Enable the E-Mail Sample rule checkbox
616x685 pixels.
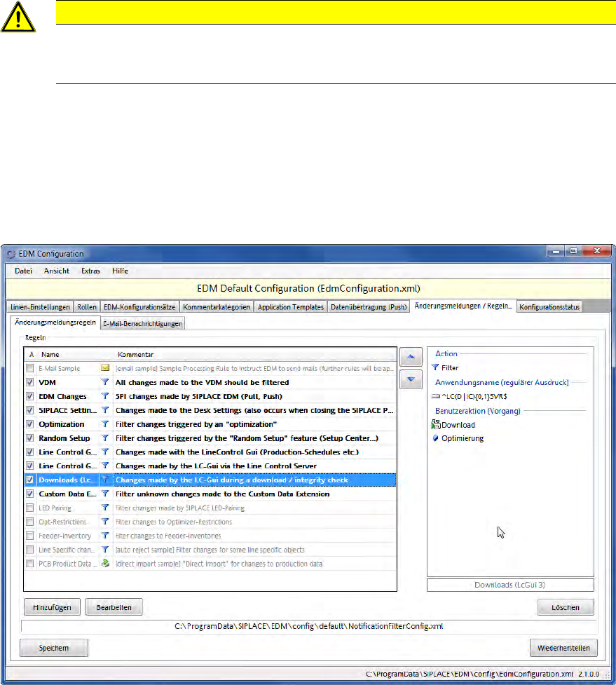point(29,368)
